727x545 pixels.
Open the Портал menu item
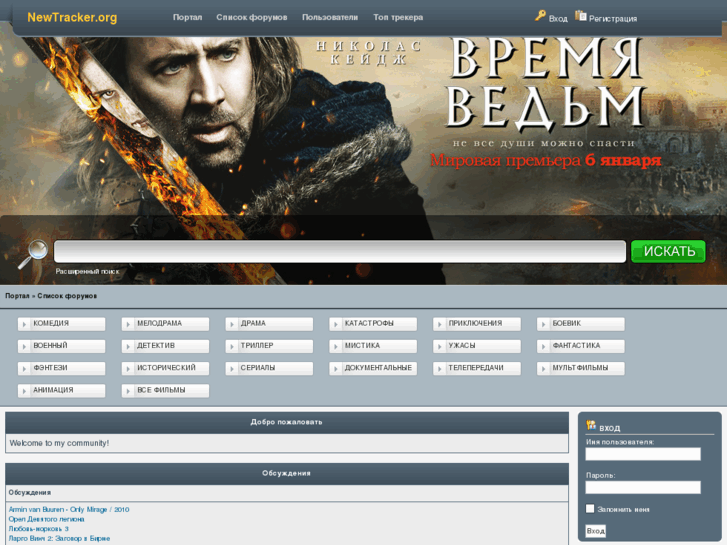[187, 17]
